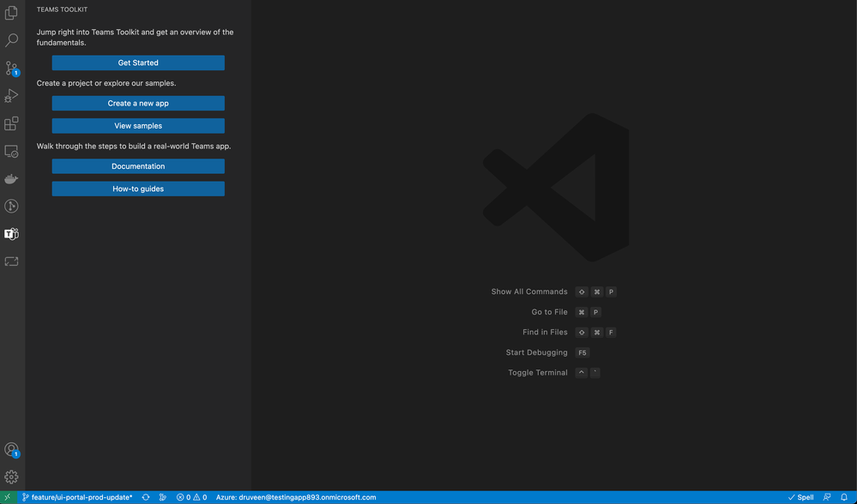This screenshot has height=504, width=857.
Task: Click the Go to File label
Action: (549, 312)
